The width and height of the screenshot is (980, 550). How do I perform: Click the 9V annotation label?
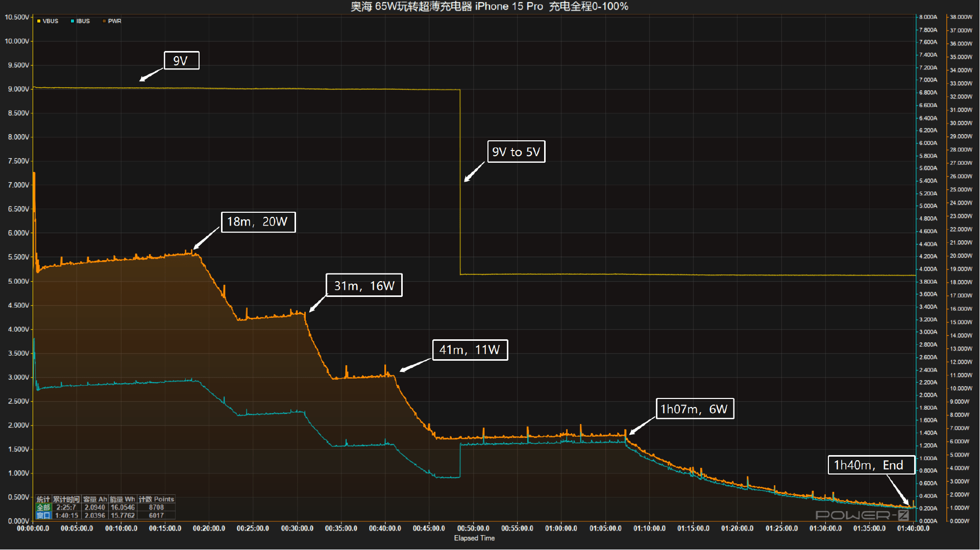(181, 61)
